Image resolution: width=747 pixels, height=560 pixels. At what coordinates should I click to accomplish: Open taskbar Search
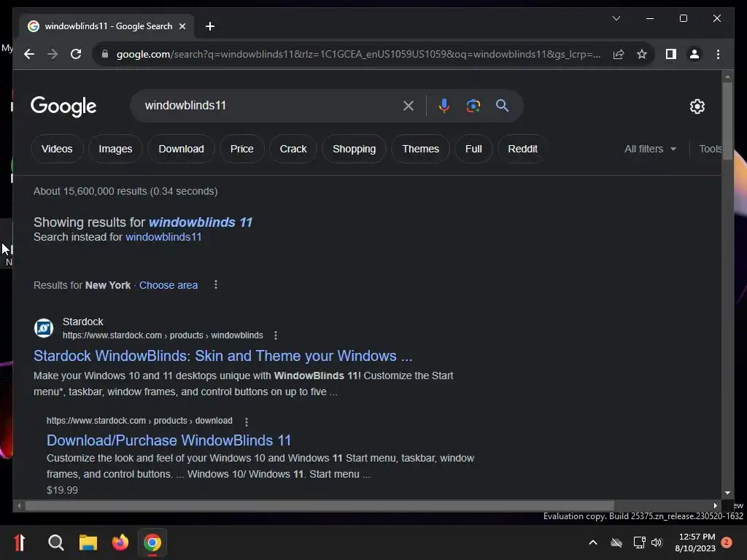pos(55,542)
